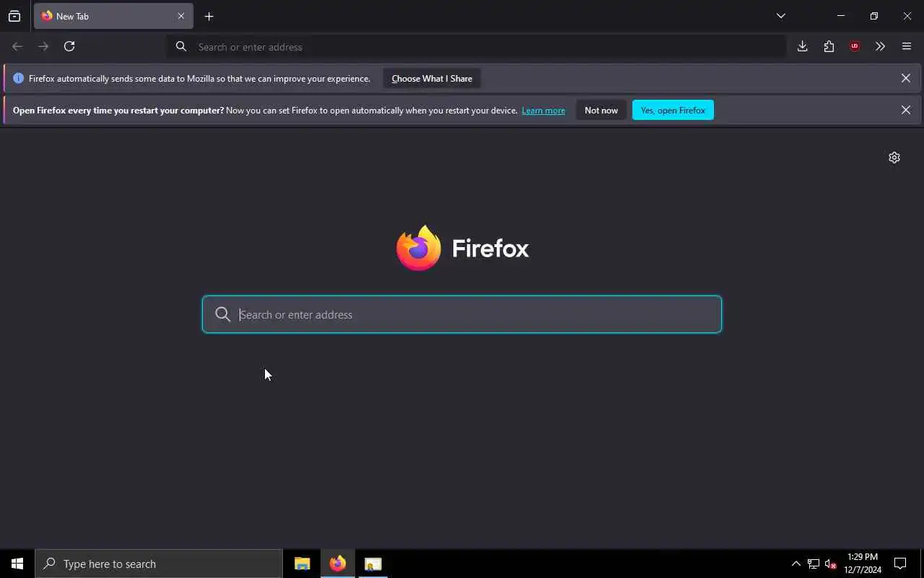
Task: Click Choose What I Share button
Action: [x=432, y=78]
